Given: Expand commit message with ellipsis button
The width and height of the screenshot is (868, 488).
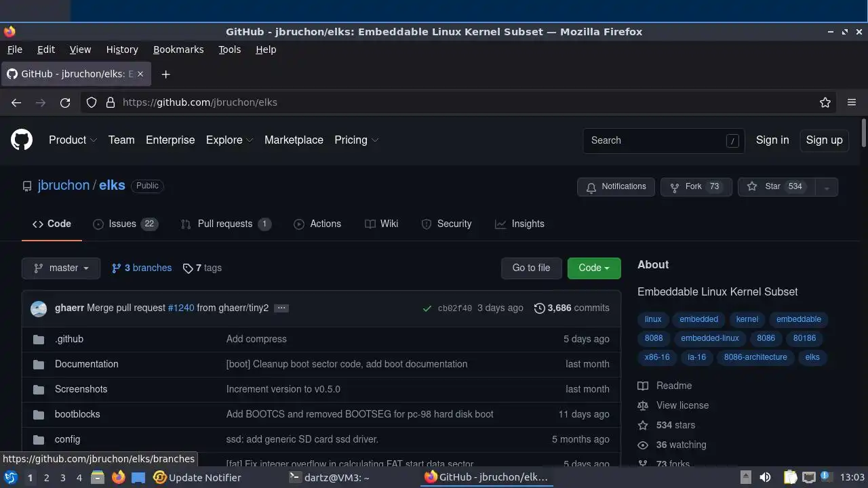Looking at the screenshot, I should [281, 308].
